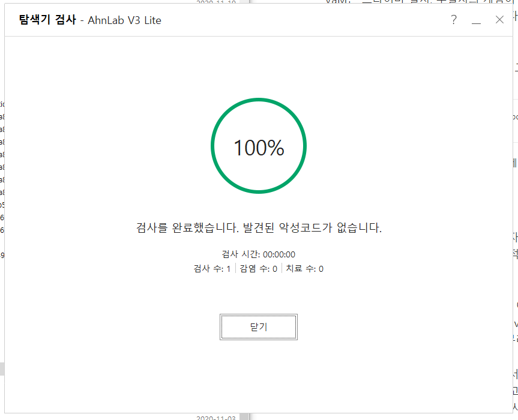Screen dimensions: 518x420
Task: Click the background scrollbar below the dialog
Action: [244, 416]
